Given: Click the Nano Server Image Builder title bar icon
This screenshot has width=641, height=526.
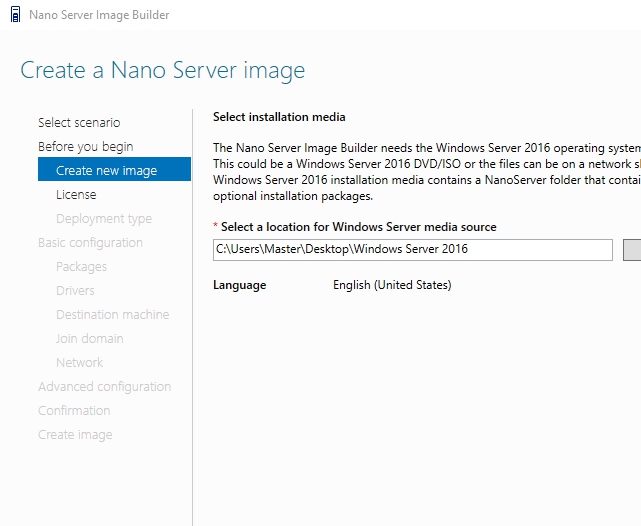Looking at the screenshot, I should point(14,15).
